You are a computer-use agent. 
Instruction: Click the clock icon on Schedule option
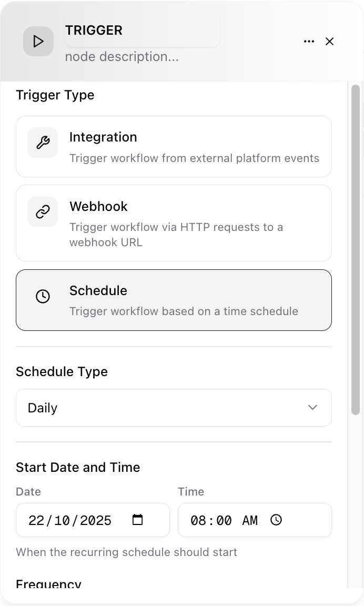tap(42, 296)
